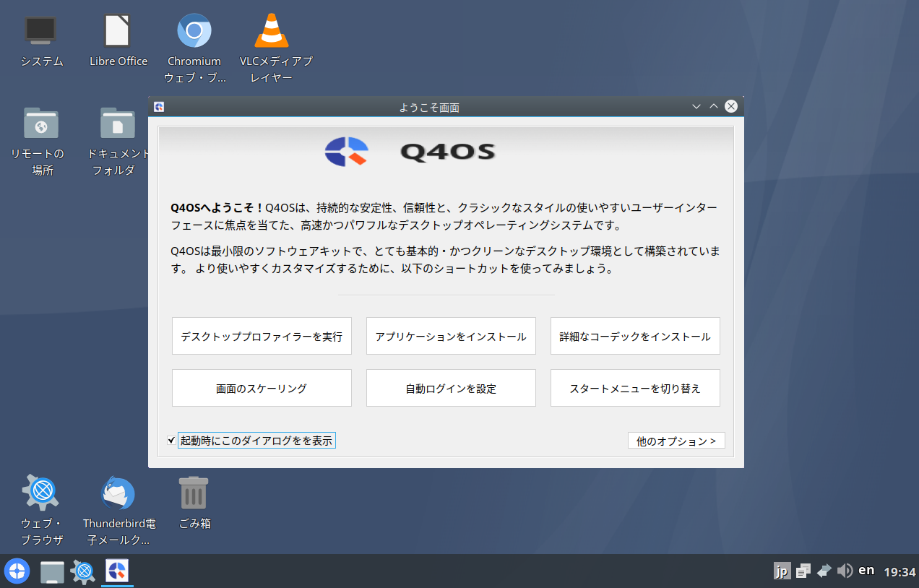Click the show desktop icon in the taskbar

tap(51, 571)
